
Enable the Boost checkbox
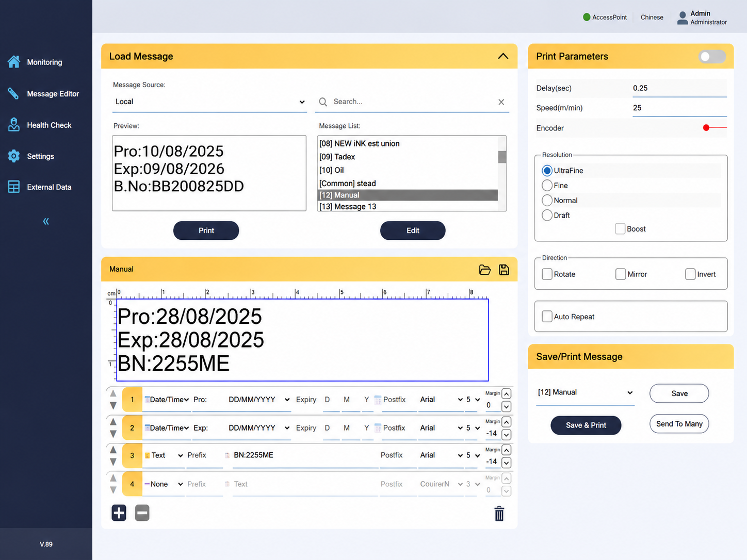[620, 229]
